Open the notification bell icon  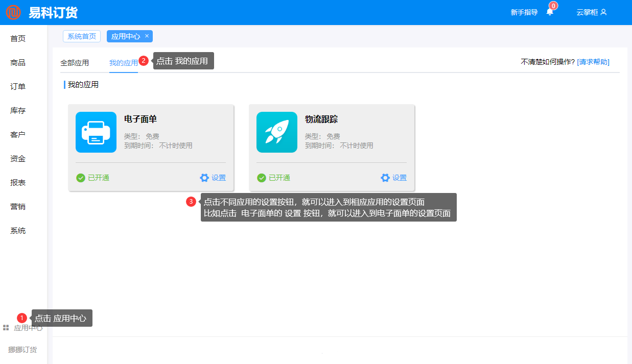(550, 12)
